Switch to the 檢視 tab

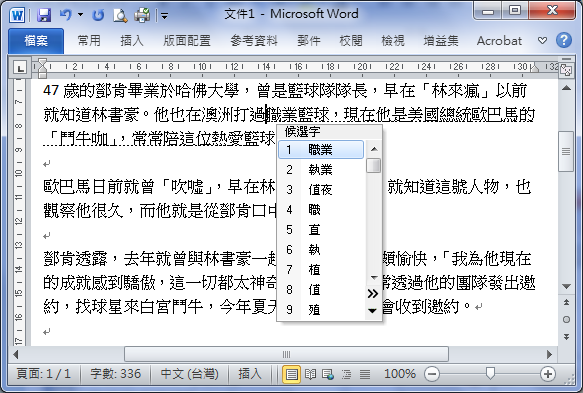(x=393, y=41)
